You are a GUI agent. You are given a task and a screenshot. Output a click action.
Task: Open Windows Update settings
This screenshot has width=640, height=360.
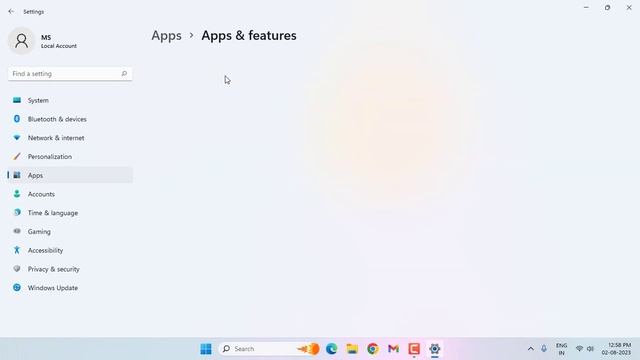point(70,288)
